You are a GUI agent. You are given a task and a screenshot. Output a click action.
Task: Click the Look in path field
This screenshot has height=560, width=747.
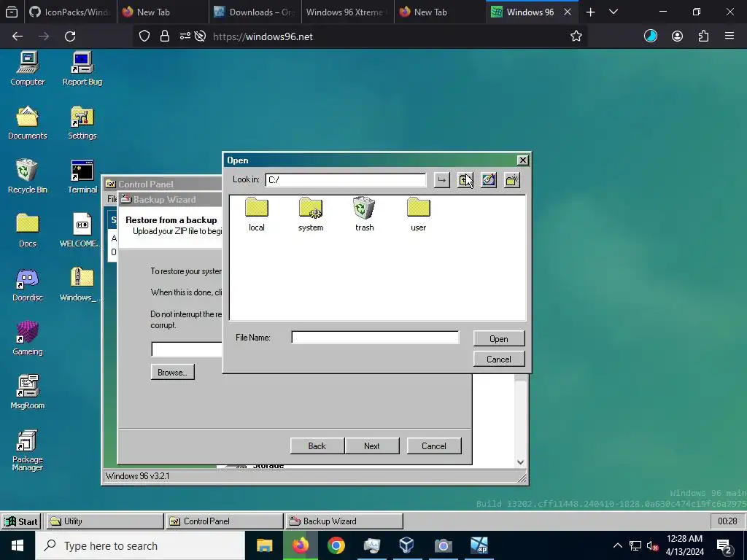point(346,180)
